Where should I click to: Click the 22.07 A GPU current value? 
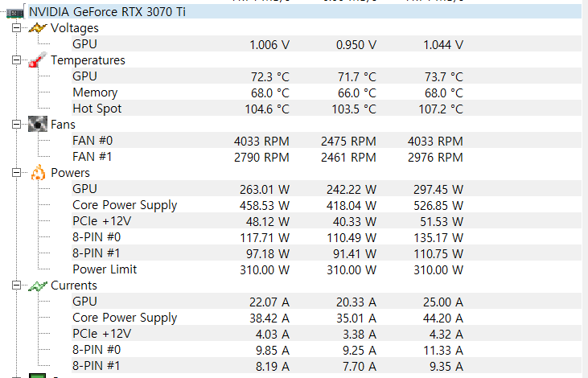pos(269,302)
